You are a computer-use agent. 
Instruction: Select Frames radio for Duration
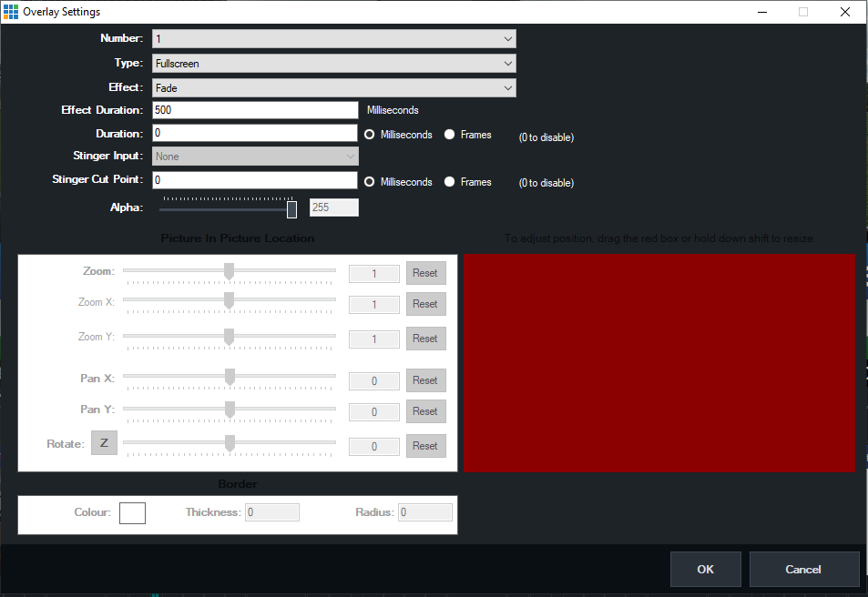(x=450, y=135)
